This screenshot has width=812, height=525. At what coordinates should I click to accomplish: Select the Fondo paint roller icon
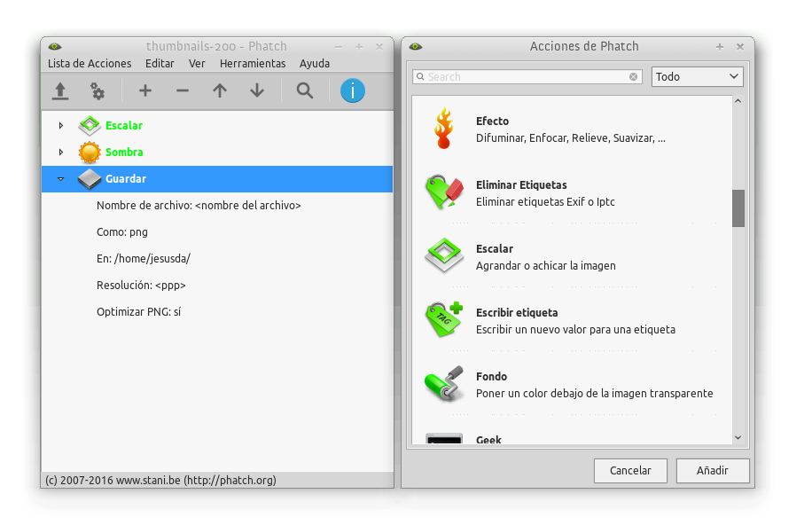[444, 383]
